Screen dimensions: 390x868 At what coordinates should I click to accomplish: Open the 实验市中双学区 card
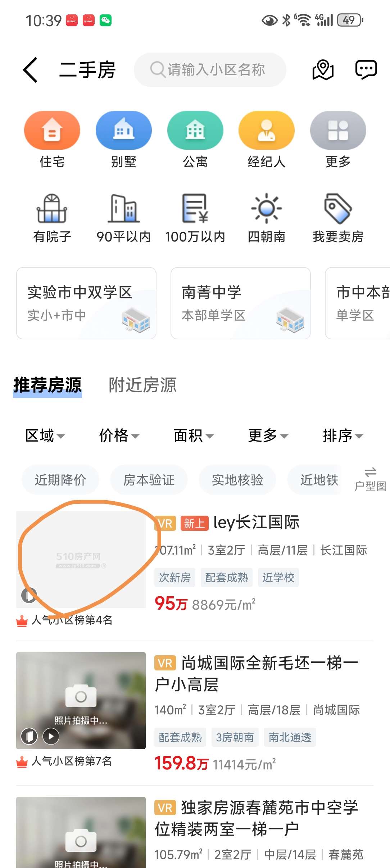click(86, 303)
